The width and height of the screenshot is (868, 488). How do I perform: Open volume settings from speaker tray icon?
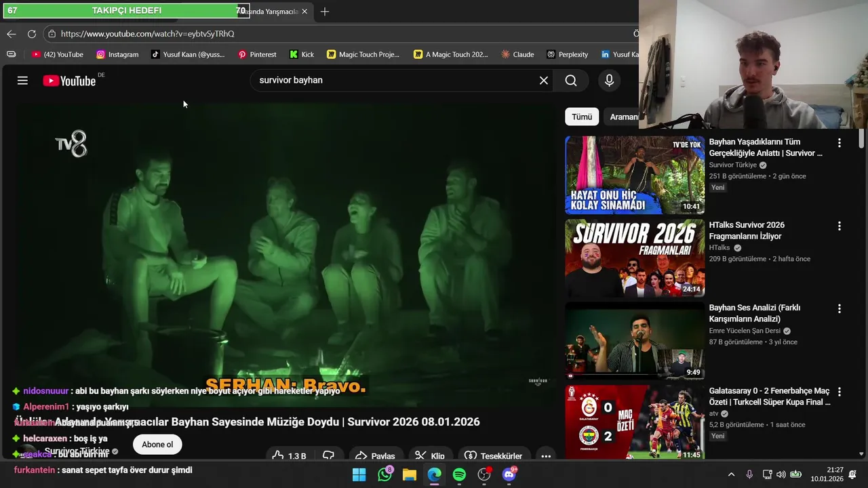pos(781,474)
